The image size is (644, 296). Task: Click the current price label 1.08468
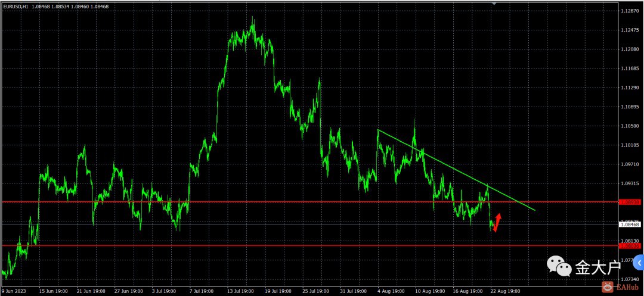point(630,225)
